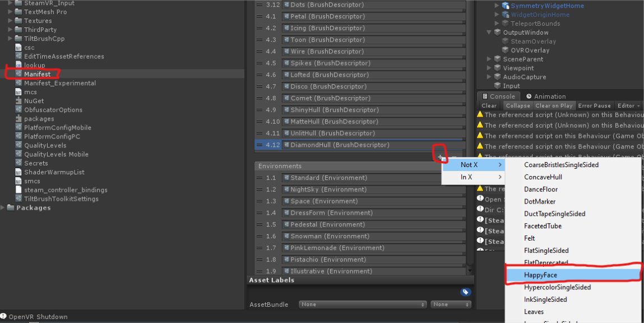Screen dimensions: 644x323
Task: Click the NuGet package icon in the Project panel
Action: [17, 100]
